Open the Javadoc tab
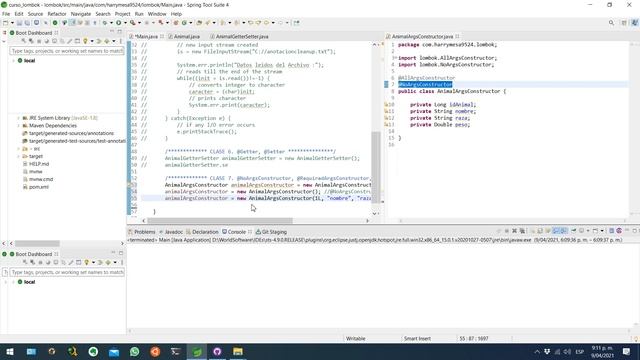640x360 pixels. pos(171,231)
